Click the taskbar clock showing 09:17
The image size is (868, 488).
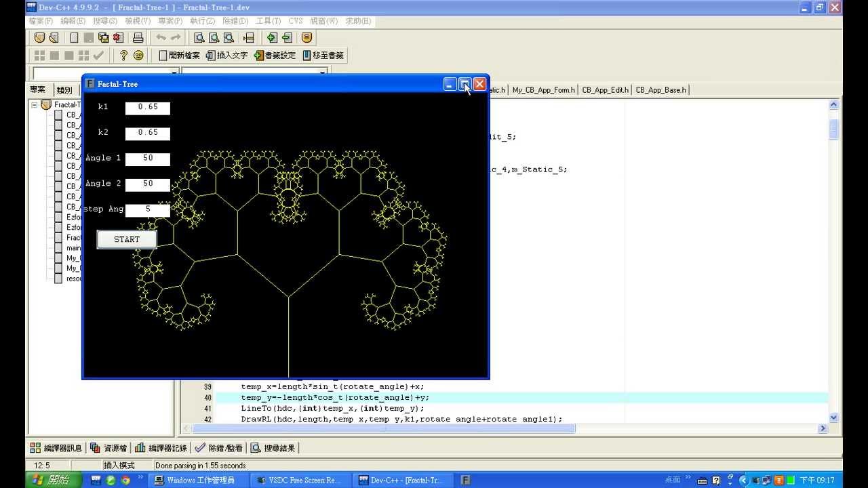point(817,480)
